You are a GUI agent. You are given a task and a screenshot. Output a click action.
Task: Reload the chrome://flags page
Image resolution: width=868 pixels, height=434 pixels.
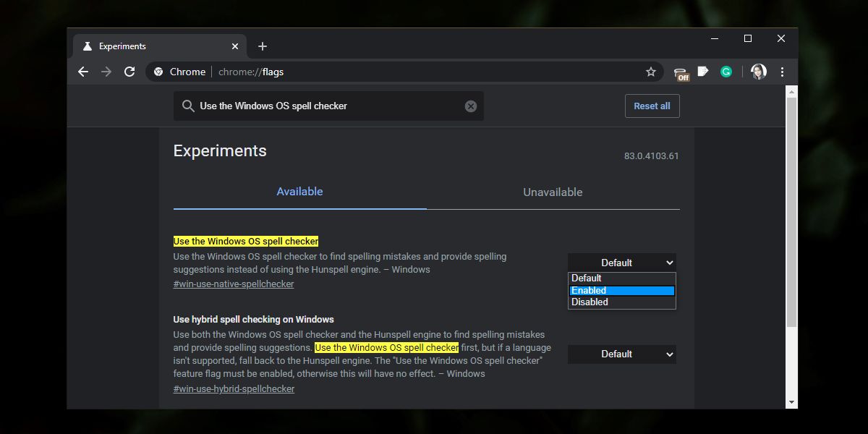129,72
